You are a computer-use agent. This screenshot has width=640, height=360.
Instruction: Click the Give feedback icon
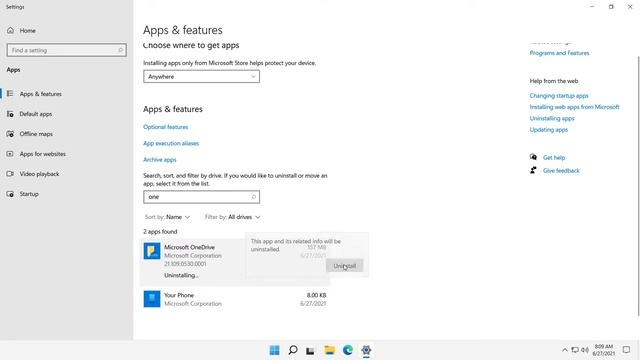point(533,170)
